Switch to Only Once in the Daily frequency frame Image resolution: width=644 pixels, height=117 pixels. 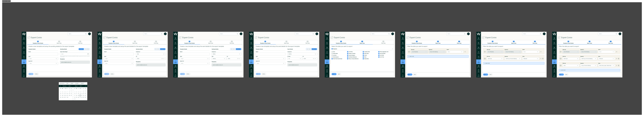click(157, 49)
